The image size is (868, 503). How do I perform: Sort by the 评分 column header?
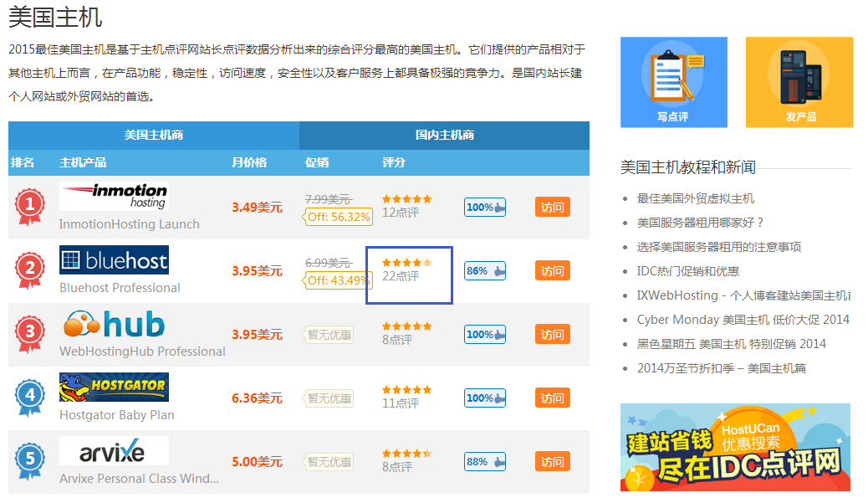394,162
